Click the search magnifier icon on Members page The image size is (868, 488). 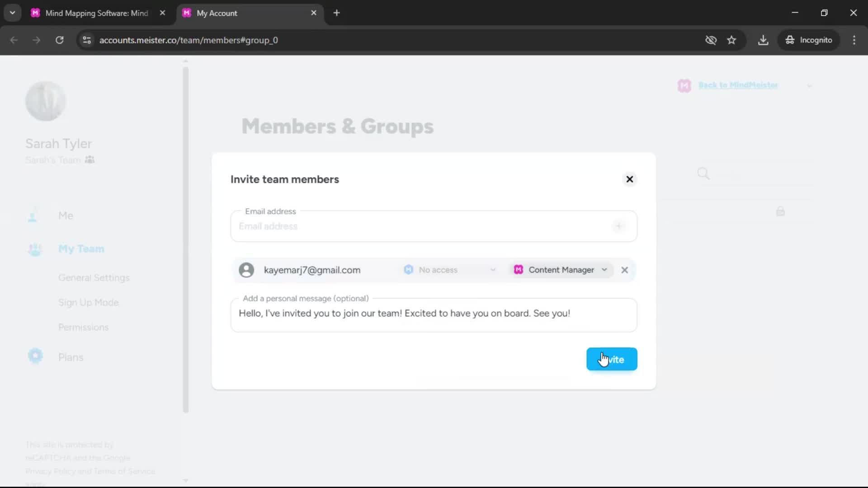click(703, 174)
